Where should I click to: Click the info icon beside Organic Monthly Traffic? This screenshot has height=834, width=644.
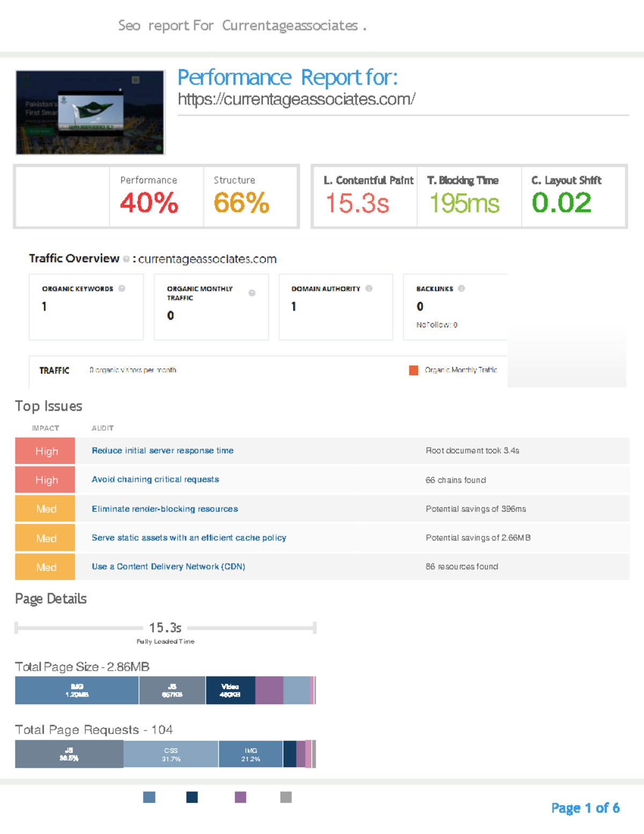(x=252, y=293)
